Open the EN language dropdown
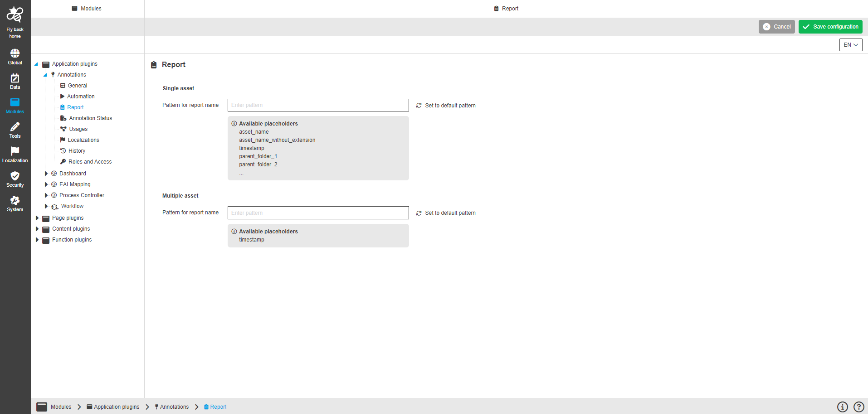The height and width of the screenshot is (416, 868). pos(850,44)
